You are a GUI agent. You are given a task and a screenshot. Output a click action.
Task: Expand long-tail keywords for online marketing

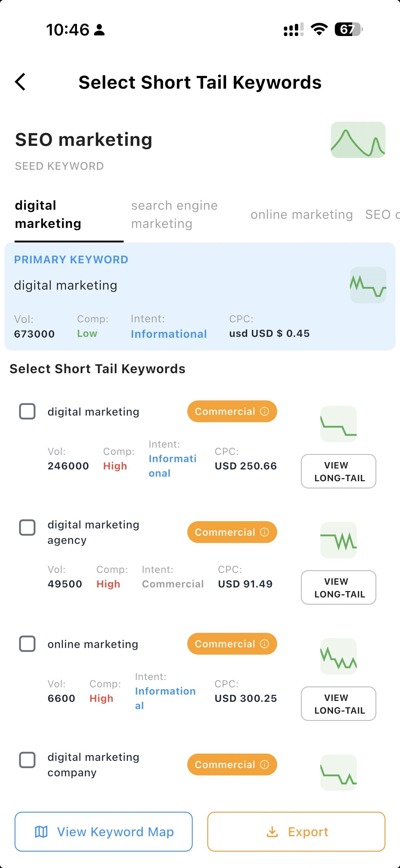[338, 704]
